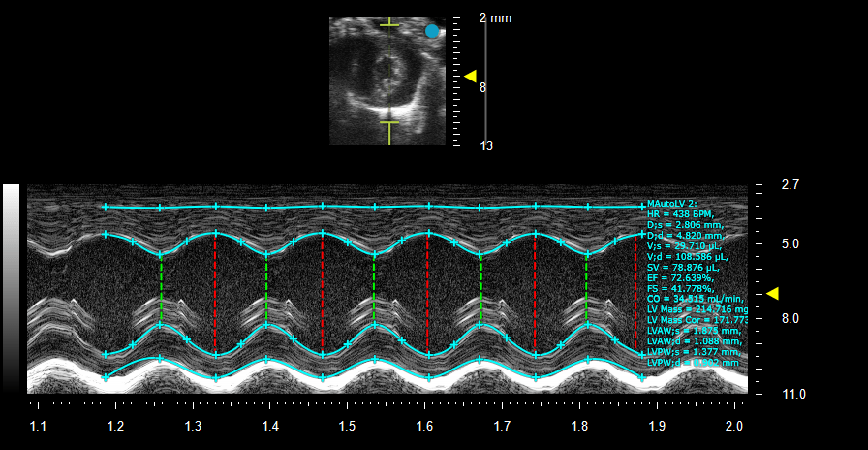
Task: Click the red diastole line near 1.33 seconds
Action: [x=215, y=294]
